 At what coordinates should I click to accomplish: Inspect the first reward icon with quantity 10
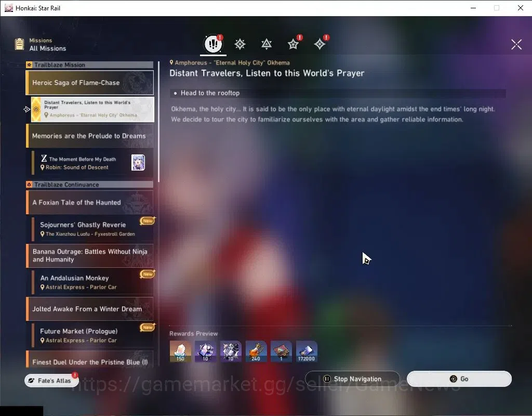[x=205, y=351]
